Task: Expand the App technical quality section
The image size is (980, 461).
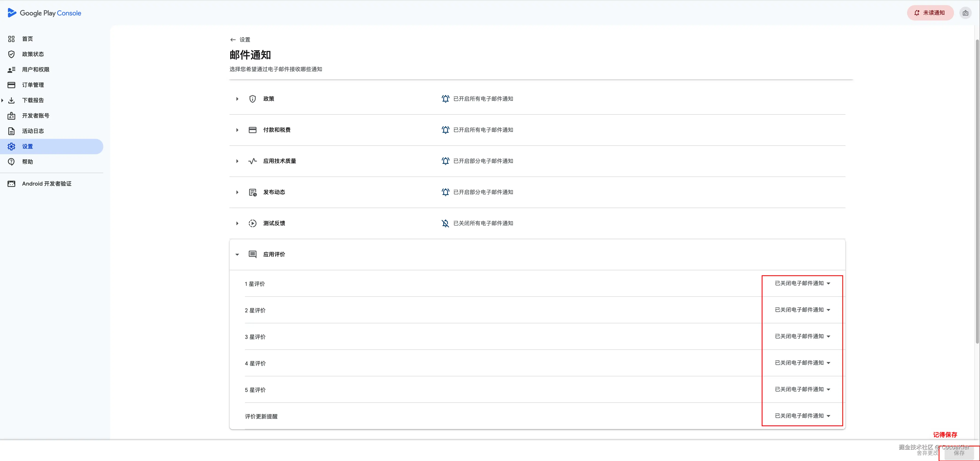Action: pos(237,161)
